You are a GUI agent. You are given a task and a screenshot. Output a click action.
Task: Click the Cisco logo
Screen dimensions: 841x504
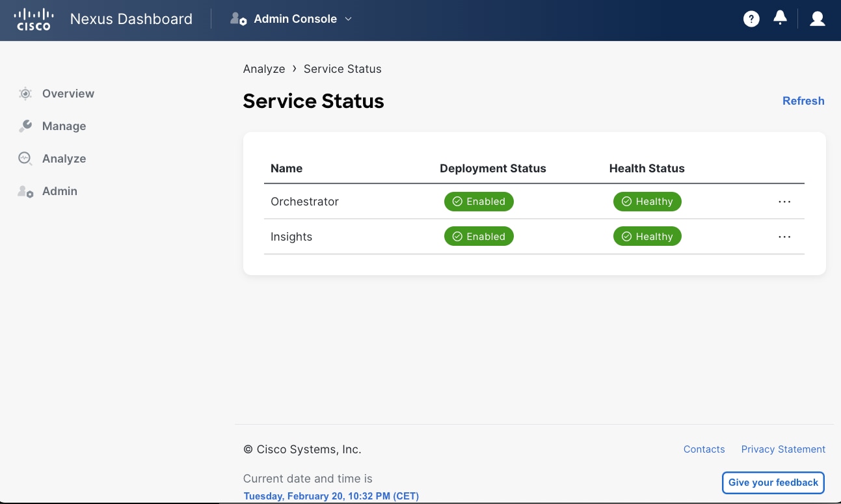tap(33, 19)
